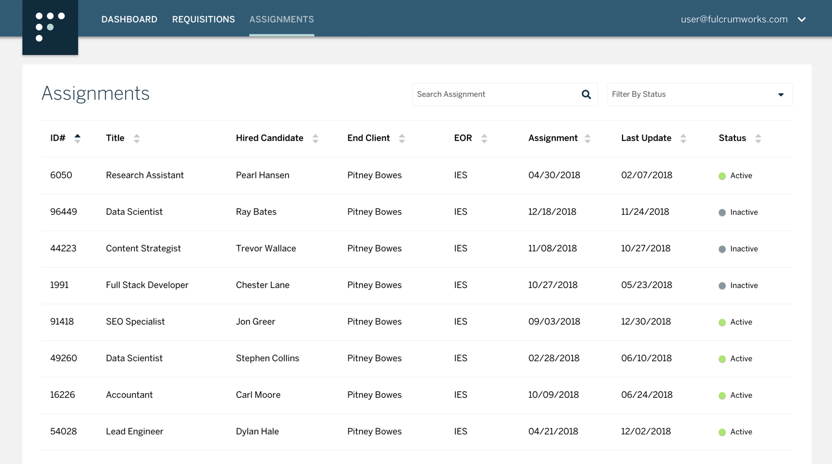The height and width of the screenshot is (464, 832).
Task: Sort by End Client arrows
Action: coord(402,139)
